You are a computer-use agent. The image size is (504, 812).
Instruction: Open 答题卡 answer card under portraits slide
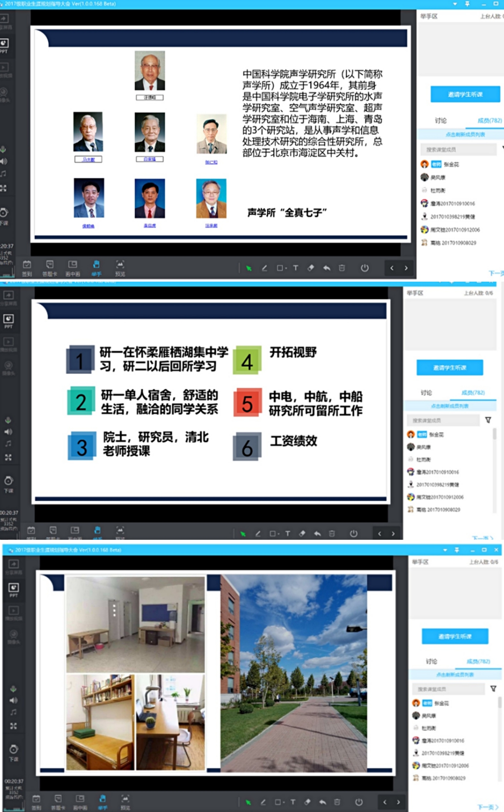50,268
